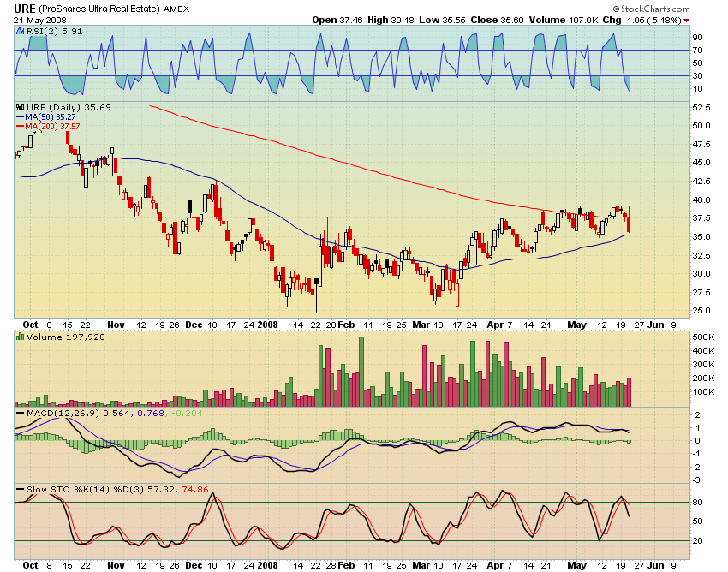Click the MACD histogram value -0.204
This screenshot has width=728, height=572.
coord(187,413)
